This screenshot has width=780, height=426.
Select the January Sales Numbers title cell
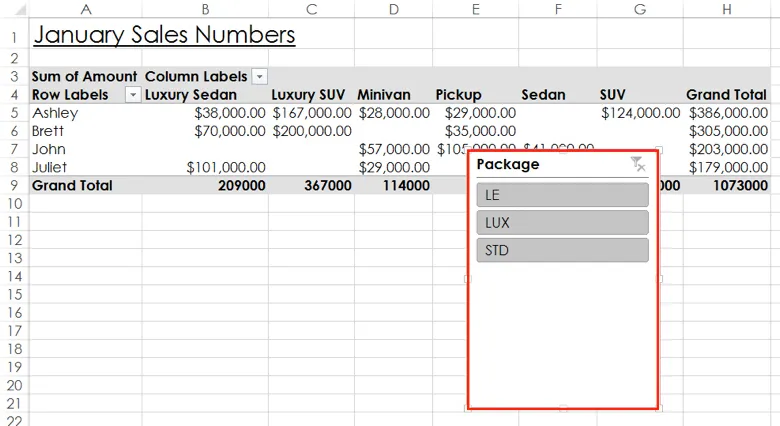coord(164,35)
